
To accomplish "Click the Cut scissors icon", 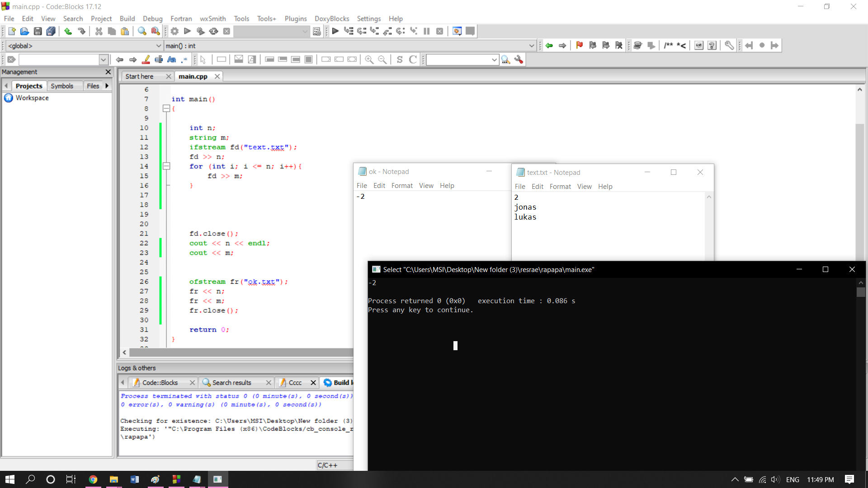I will point(99,31).
